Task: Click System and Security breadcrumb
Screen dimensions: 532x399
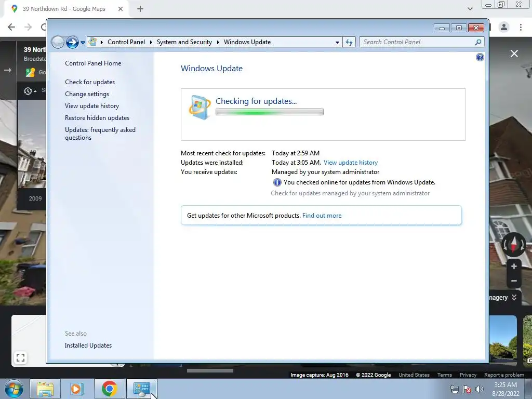Action: 184,42
